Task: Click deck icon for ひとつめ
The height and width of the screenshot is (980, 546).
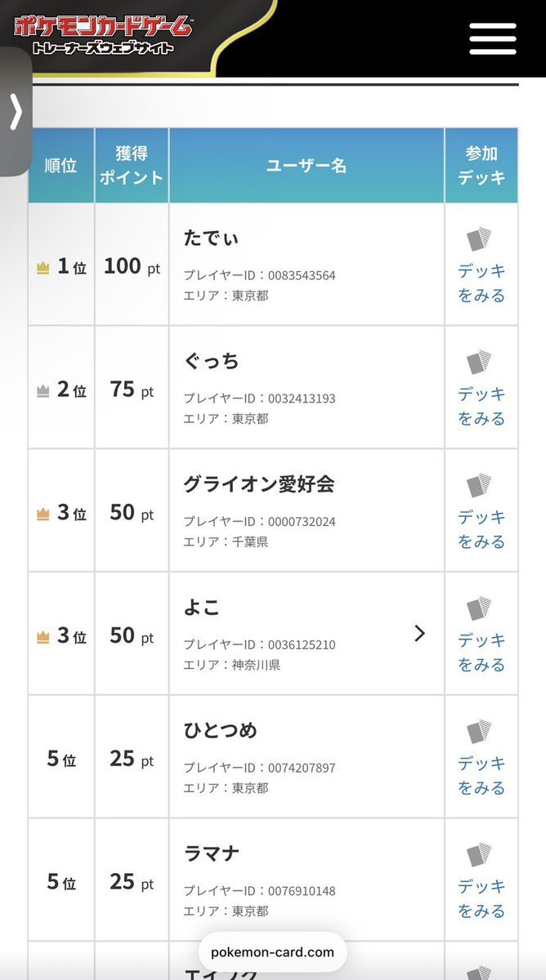Action: [480, 732]
